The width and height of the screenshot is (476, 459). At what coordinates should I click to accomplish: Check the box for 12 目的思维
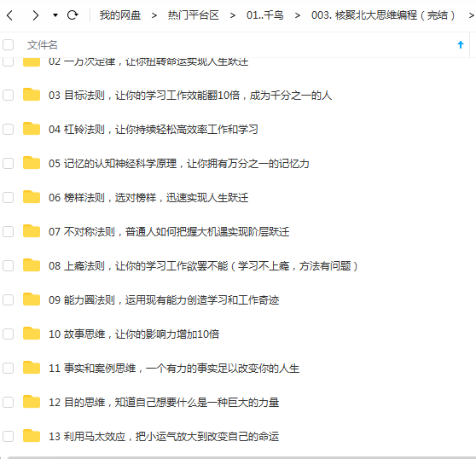click(x=9, y=403)
